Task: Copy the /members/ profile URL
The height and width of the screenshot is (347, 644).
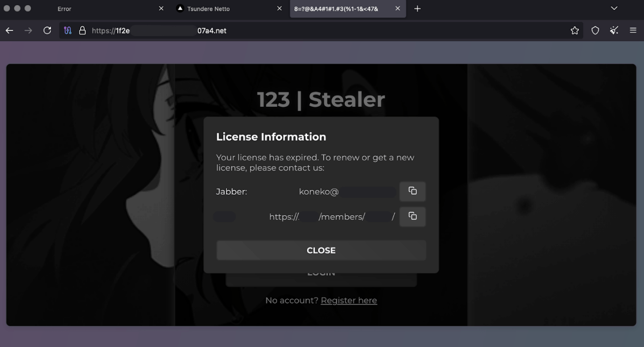Action: point(413,217)
